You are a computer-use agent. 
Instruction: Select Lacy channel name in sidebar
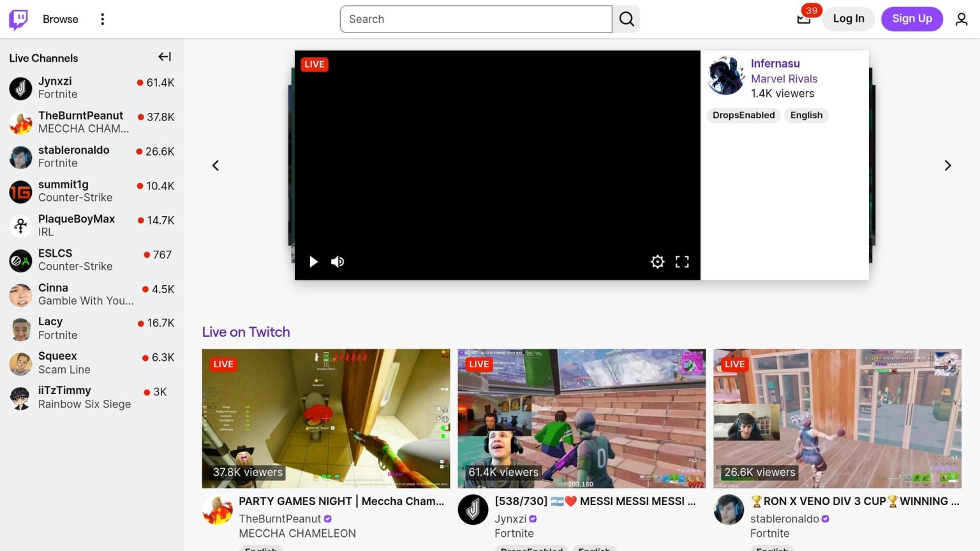[x=50, y=321]
